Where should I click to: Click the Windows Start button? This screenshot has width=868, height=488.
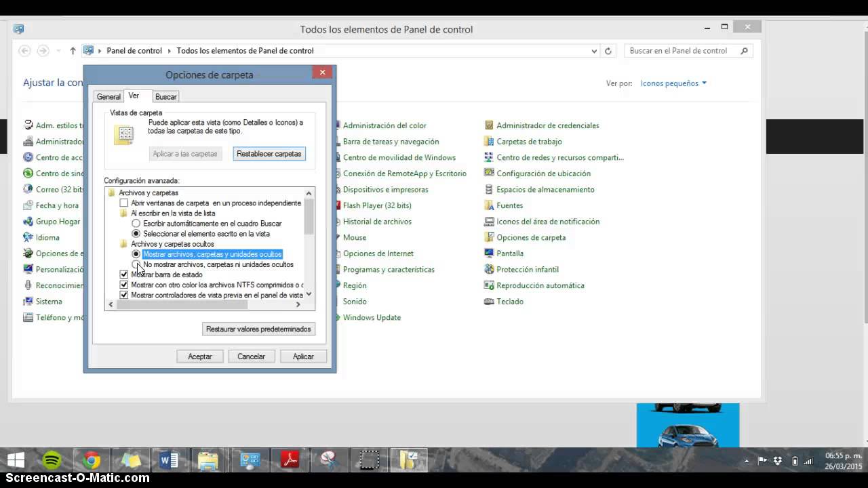tap(16, 460)
